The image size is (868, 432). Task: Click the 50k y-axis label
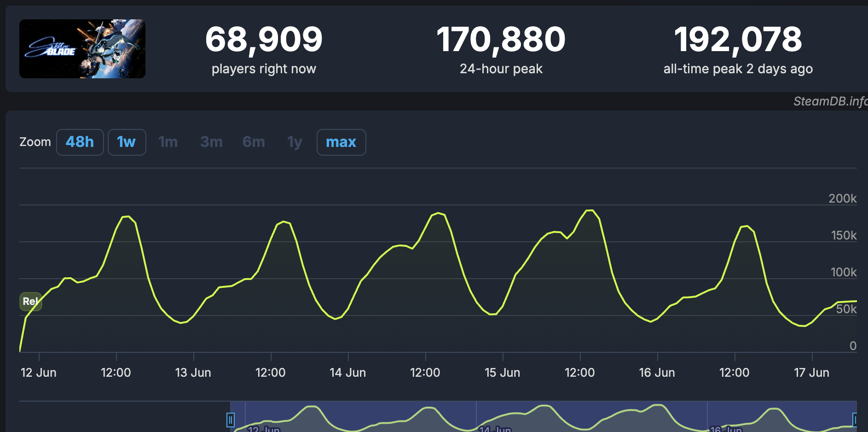tap(846, 309)
